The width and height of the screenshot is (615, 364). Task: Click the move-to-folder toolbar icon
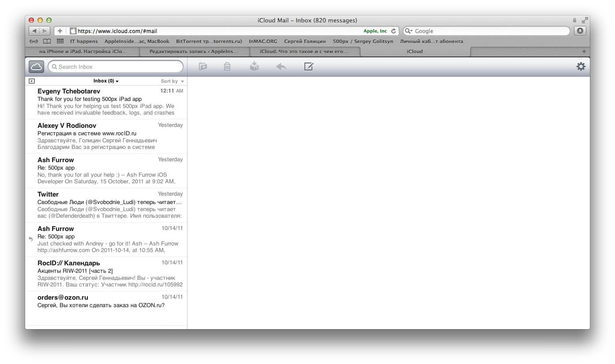(x=203, y=67)
